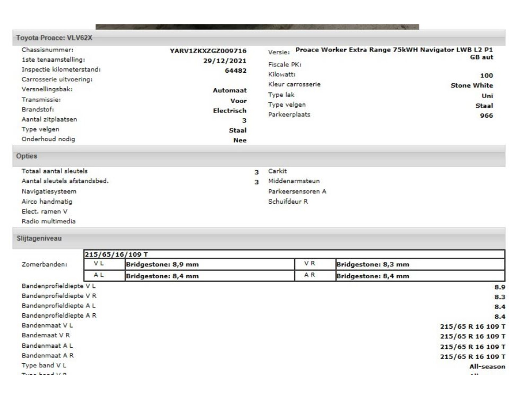Viewport: 532px width, 399px height.
Task: Click the Fiscale PK label
Action: pyautogui.click(x=285, y=65)
